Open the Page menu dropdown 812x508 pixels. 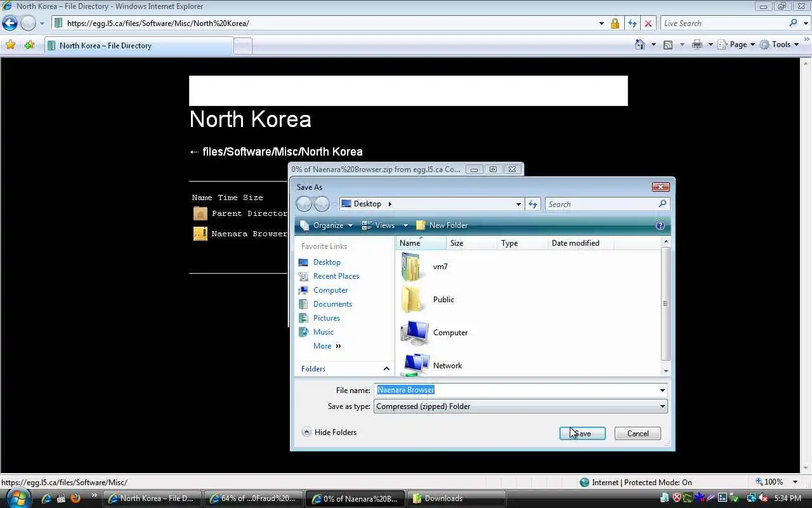point(742,44)
